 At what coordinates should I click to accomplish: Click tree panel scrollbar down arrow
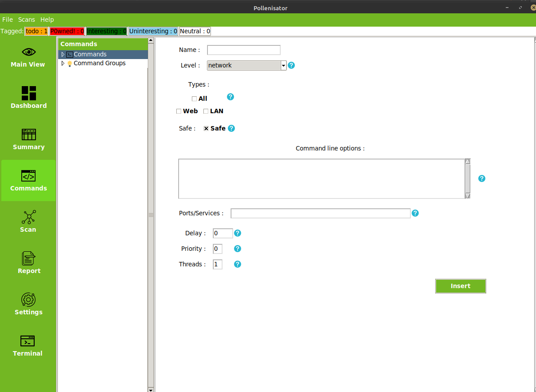tap(151, 389)
